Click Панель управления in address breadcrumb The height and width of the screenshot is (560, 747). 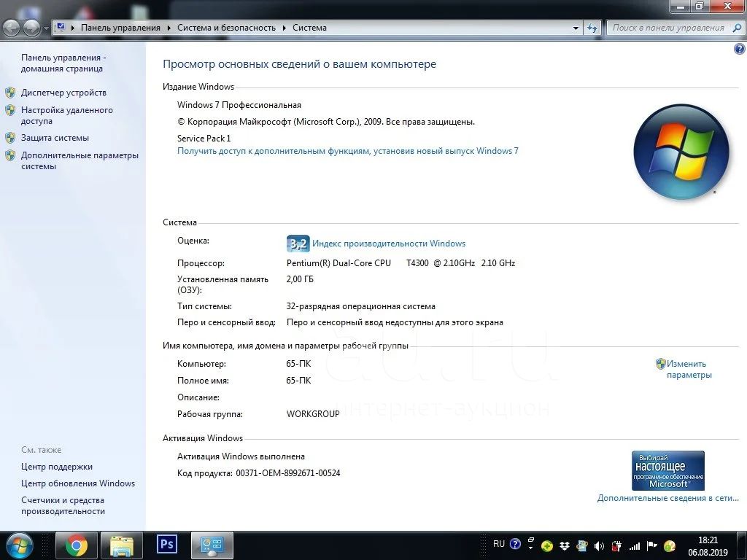[120, 28]
